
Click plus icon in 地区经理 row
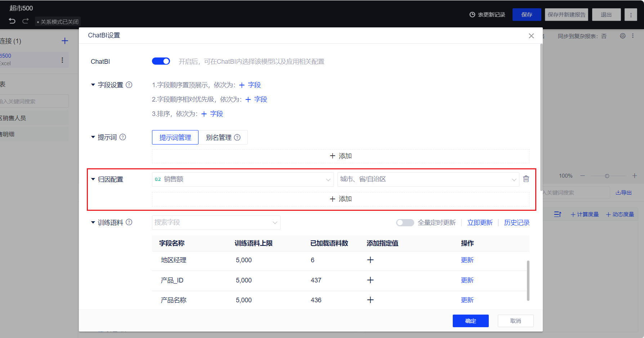[370, 260]
